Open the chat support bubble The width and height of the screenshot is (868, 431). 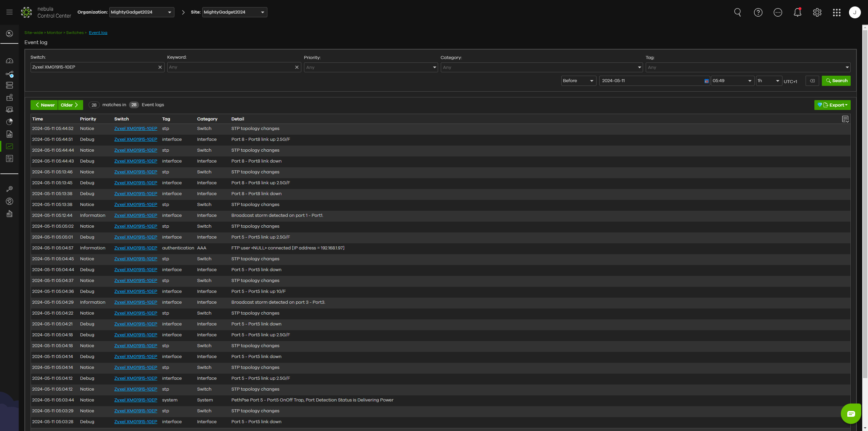[851, 414]
